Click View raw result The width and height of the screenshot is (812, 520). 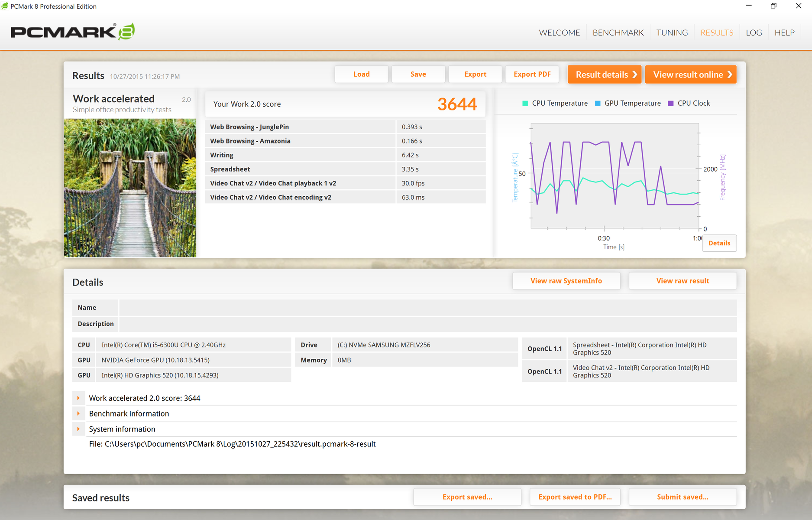tap(683, 281)
